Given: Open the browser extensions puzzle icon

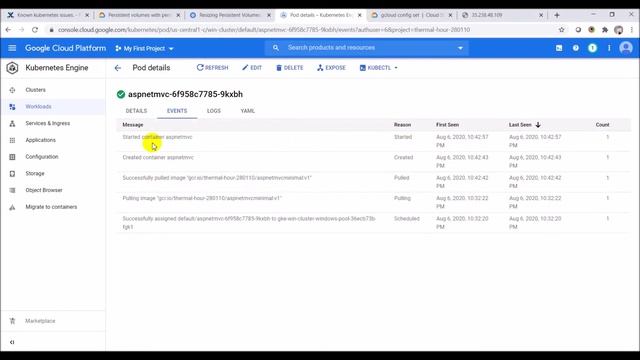Looking at the screenshot, I should 605,30.
